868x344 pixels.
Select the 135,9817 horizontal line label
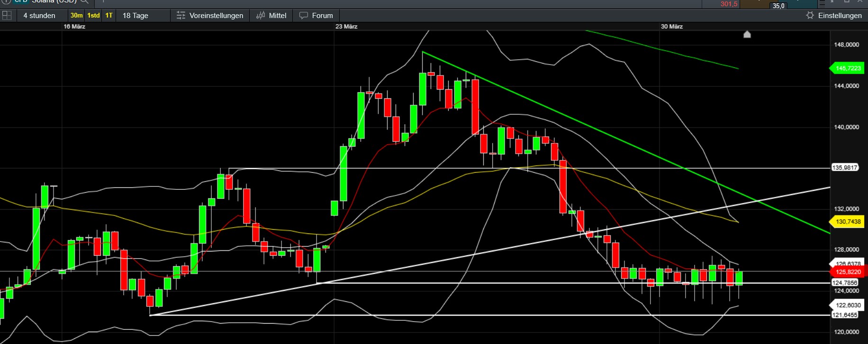(845, 167)
